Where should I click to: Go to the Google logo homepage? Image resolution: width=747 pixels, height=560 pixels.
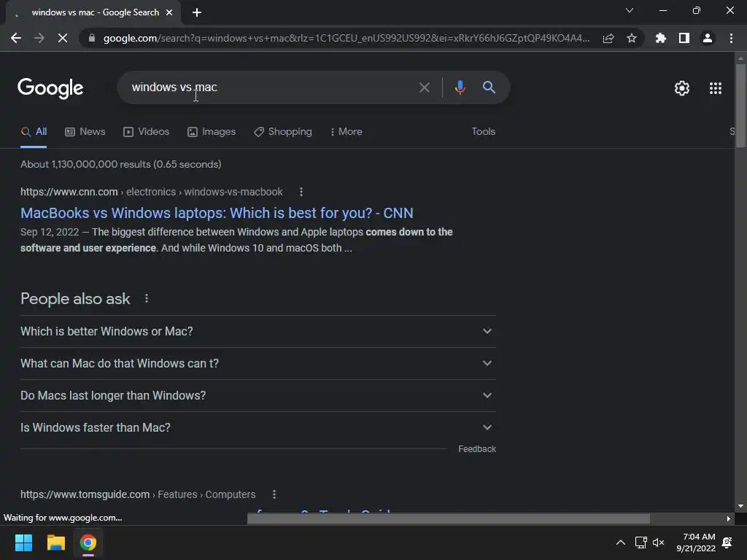[50, 88]
